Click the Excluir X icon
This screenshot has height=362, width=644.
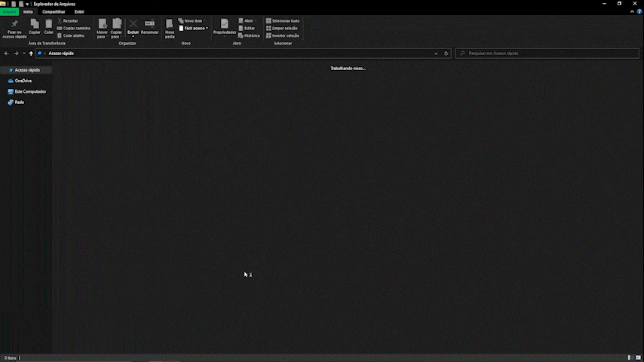coord(133,24)
